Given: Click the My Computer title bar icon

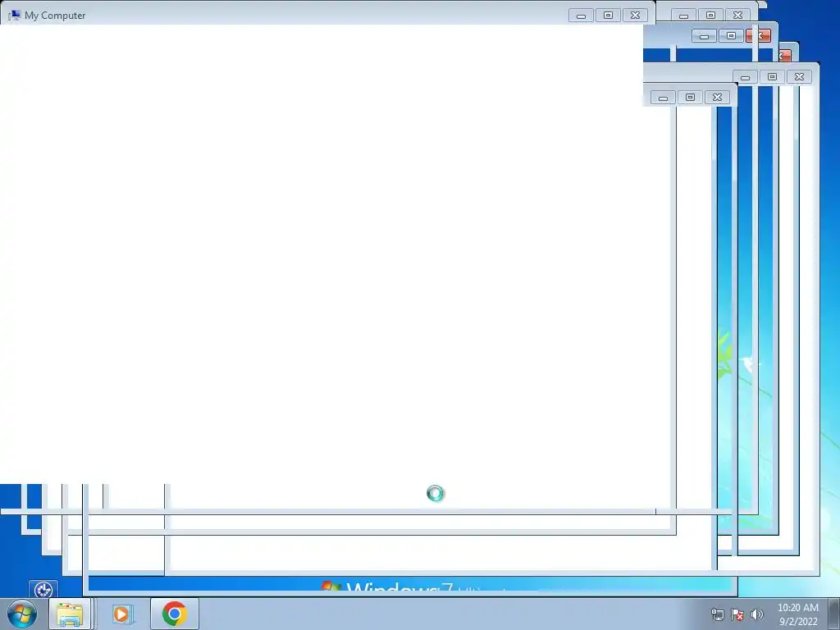Looking at the screenshot, I should [x=14, y=15].
